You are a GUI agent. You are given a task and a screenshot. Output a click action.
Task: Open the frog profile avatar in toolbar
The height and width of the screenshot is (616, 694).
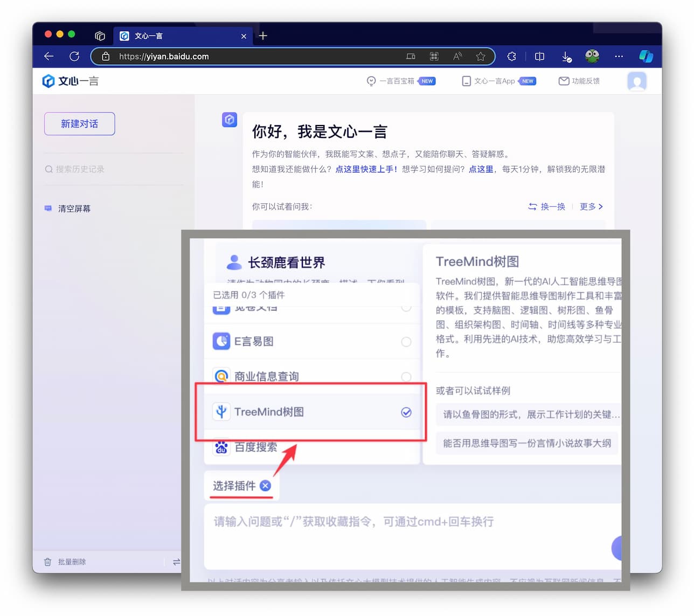[x=592, y=56]
